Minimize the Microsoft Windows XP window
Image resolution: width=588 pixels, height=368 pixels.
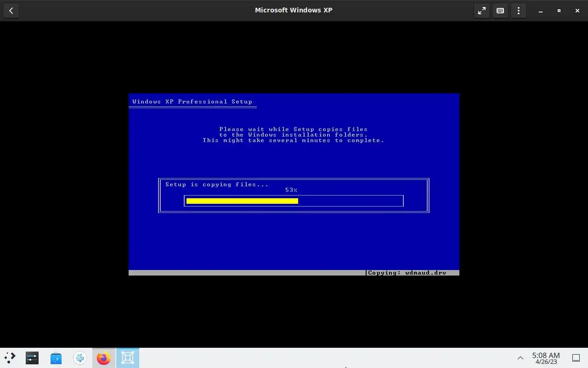click(x=541, y=11)
